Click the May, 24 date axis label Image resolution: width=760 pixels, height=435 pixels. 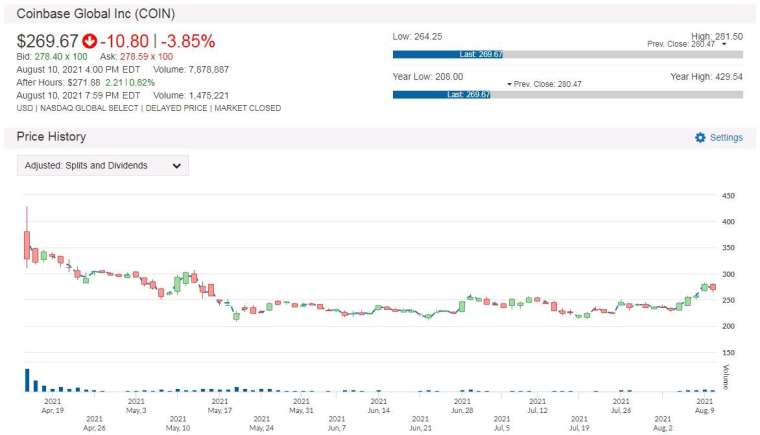pyautogui.click(x=261, y=423)
